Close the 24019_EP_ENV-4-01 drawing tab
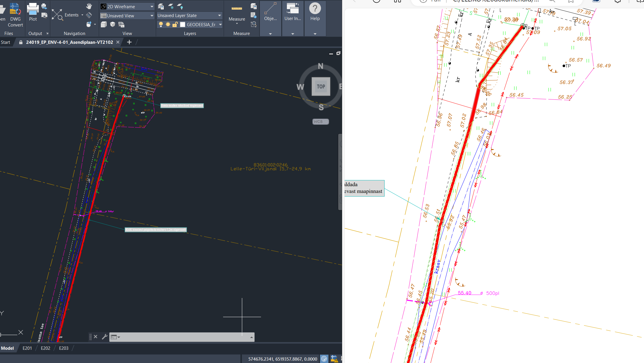This screenshot has width=644, height=363. pyautogui.click(x=118, y=42)
